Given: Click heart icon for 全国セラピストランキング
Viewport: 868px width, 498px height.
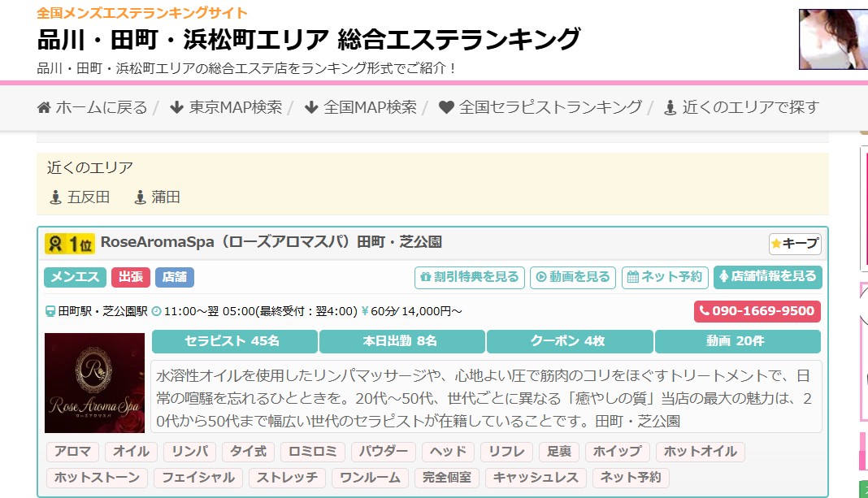Looking at the screenshot, I should coord(446,107).
